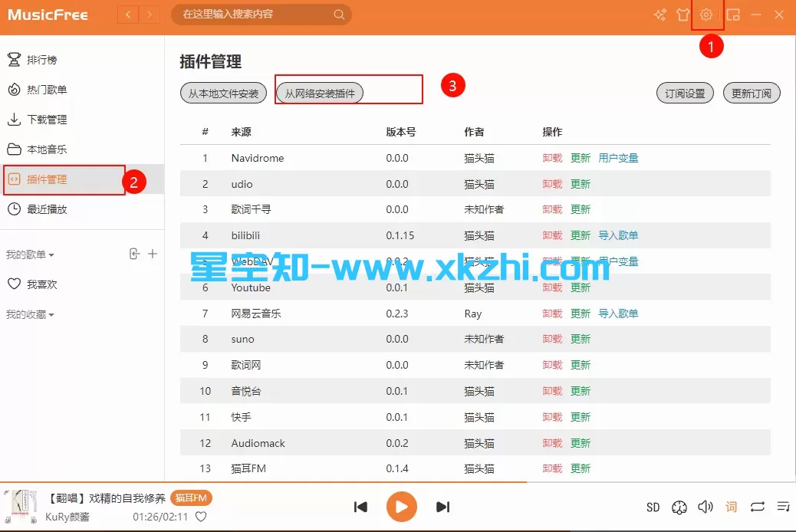
Task: Open settings via the gear icon
Action: [x=706, y=14]
